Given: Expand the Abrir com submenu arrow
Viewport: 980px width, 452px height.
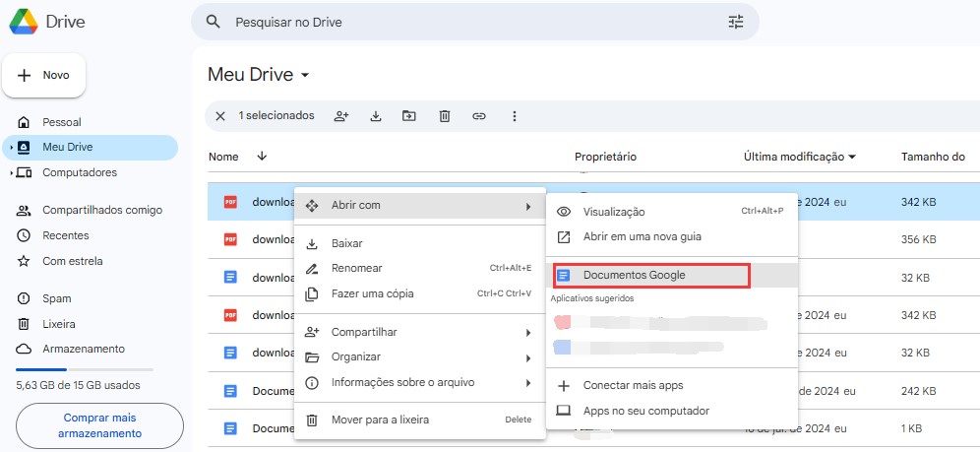Looking at the screenshot, I should point(528,206).
